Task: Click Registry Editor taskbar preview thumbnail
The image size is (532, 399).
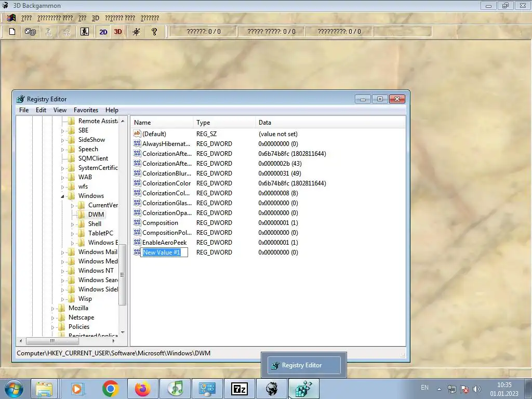Action: coord(304,365)
